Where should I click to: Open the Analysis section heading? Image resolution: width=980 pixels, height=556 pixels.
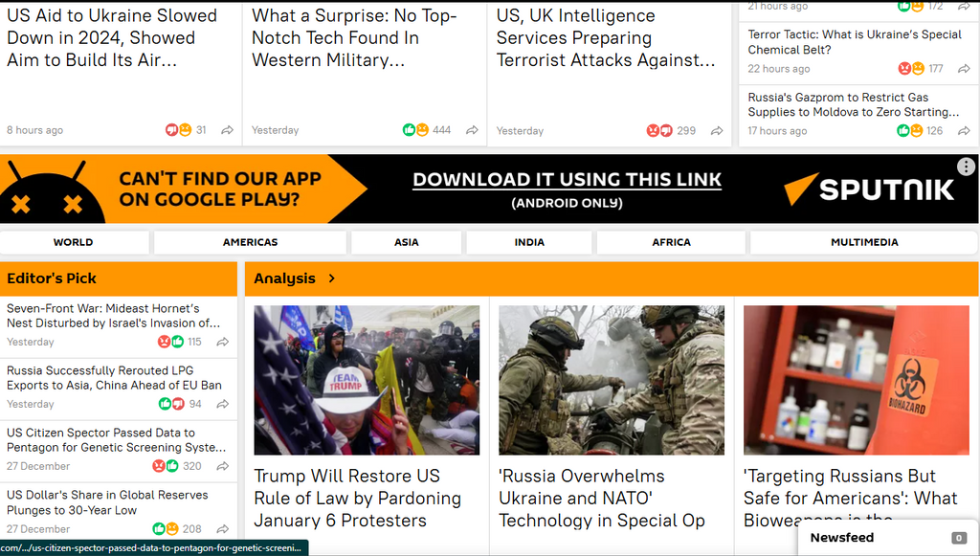(x=284, y=278)
